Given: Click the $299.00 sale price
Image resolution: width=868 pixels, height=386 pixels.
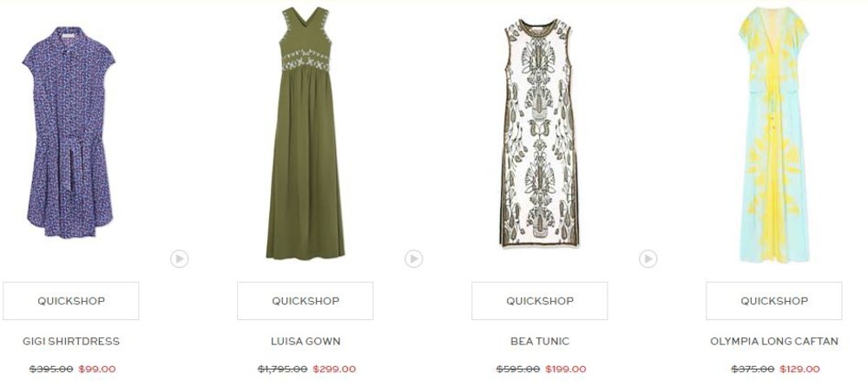Looking at the screenshot, I should pyautogui.click(x=334, y=369).
